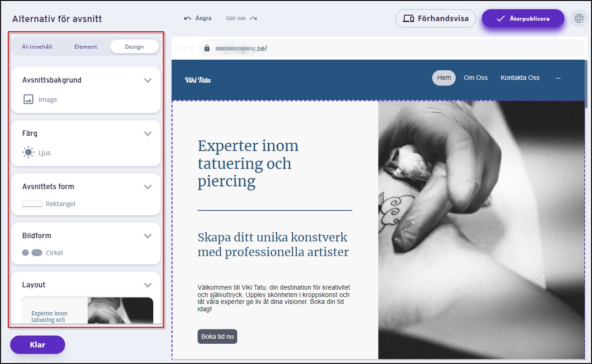Click the image icon under Avsnittsbakgrund

pyautogui.click(x=28, y=99)
